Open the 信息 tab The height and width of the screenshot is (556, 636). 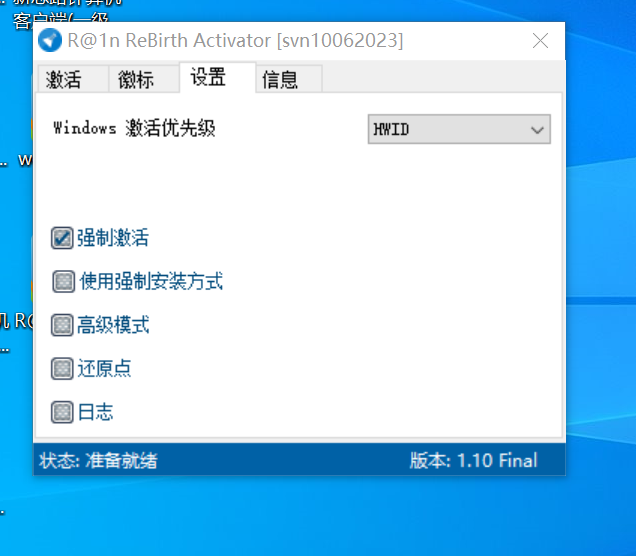pyautogui.click(x=289, y=79)
